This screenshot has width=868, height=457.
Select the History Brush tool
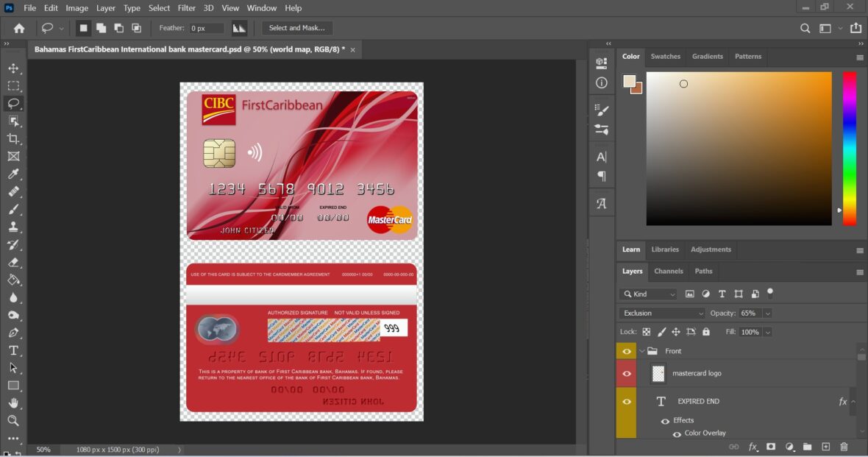click(13, 245)
